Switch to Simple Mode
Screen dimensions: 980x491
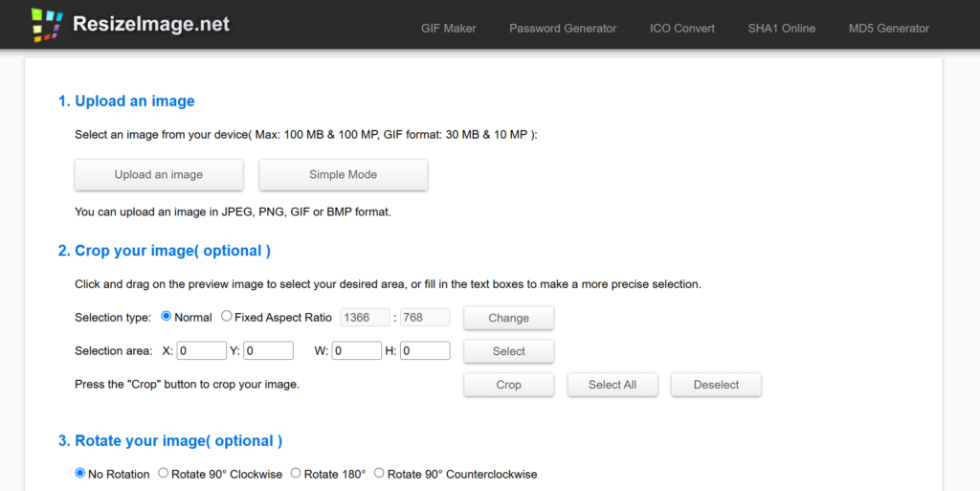click(344, 175)
